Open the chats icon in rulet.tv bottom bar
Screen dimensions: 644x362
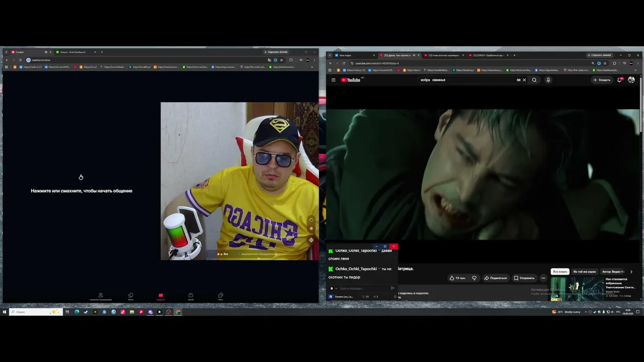click(220, 296)
